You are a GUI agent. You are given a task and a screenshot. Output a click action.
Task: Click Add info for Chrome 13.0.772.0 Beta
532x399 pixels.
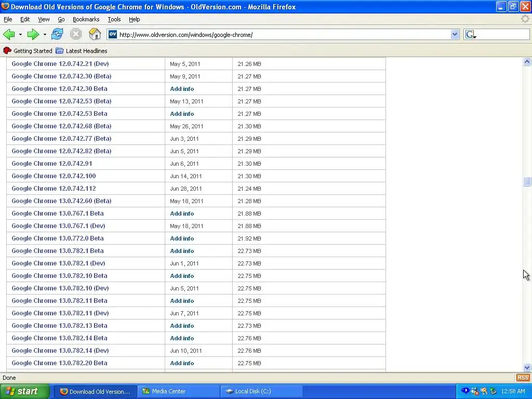[182, 238]
